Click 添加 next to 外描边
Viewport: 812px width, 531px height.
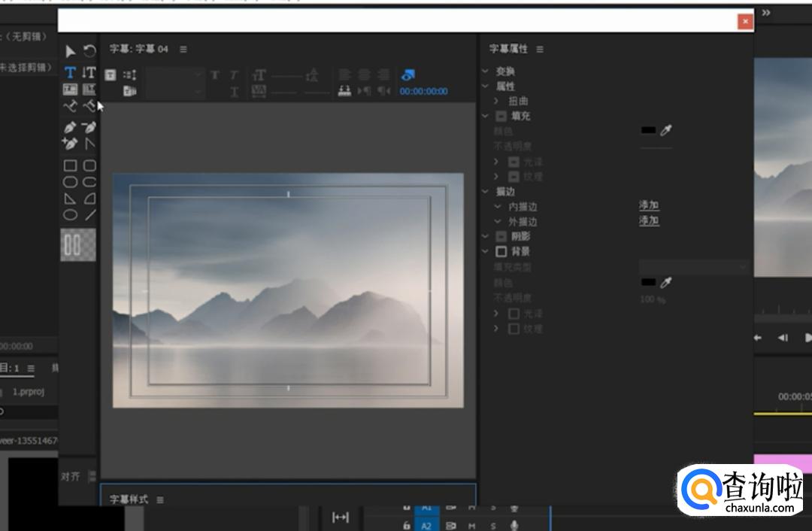(x=649, y=220)
